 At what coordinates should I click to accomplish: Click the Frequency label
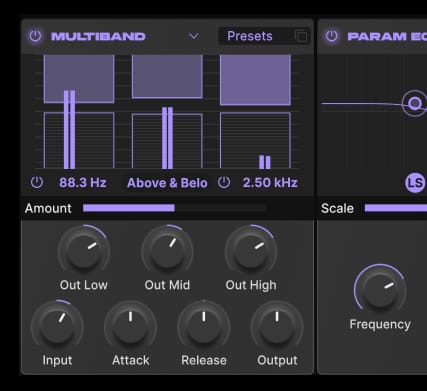click(x=380, y=325)
